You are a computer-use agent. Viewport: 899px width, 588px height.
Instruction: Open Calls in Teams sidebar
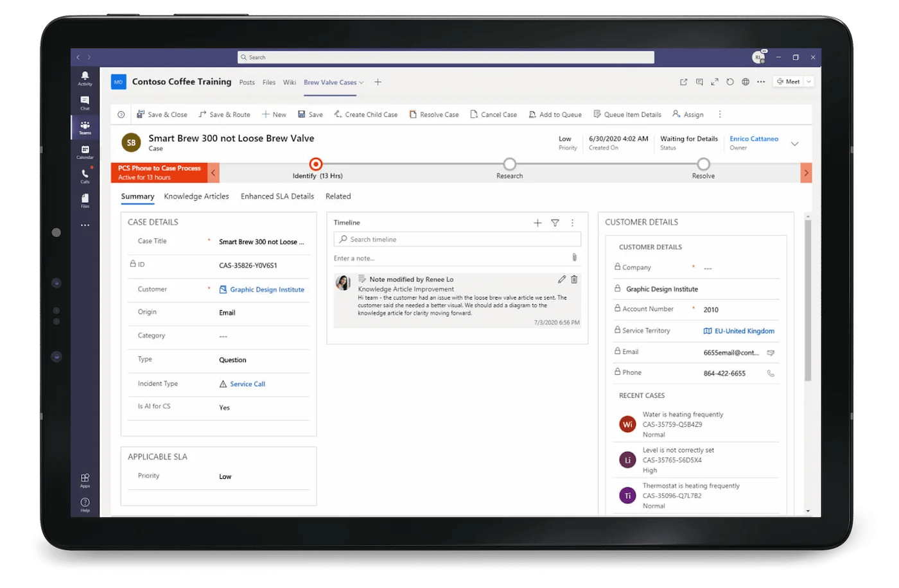85,176
